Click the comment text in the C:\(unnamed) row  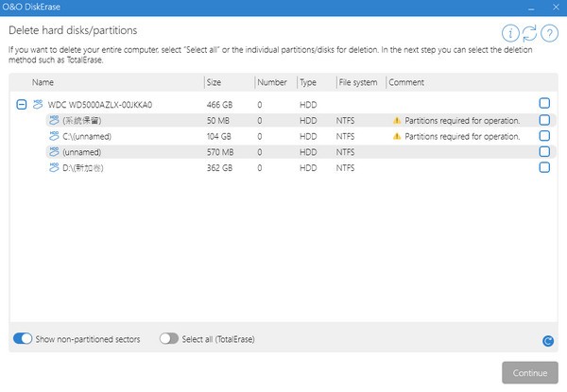coord(462,137)
